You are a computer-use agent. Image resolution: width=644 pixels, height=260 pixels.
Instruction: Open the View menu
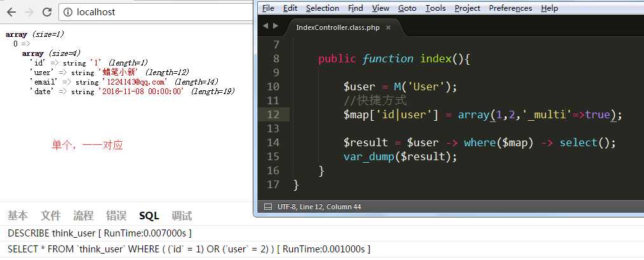pyautogui.click(x=380, y=8)
